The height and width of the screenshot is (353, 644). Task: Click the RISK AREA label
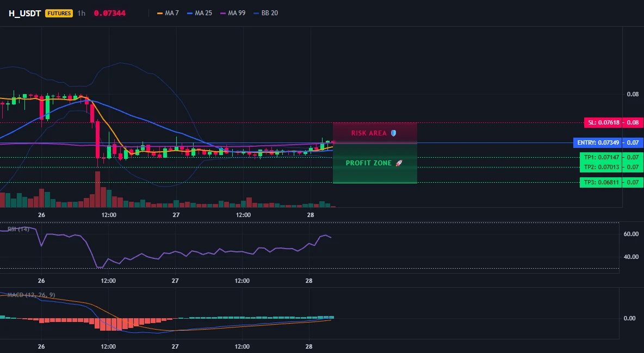point(369,133)
